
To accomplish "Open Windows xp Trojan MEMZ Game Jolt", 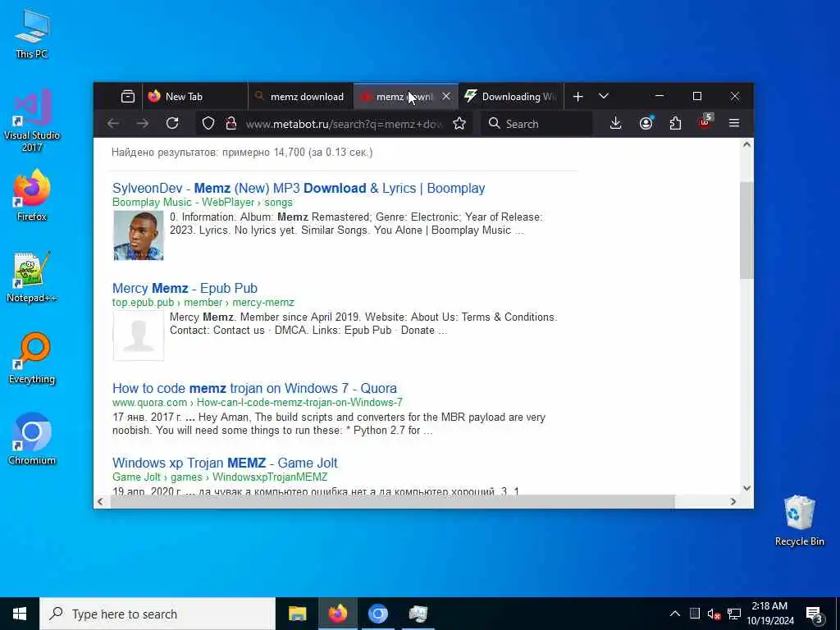I will pyautogui.click(x=225, y=463).
